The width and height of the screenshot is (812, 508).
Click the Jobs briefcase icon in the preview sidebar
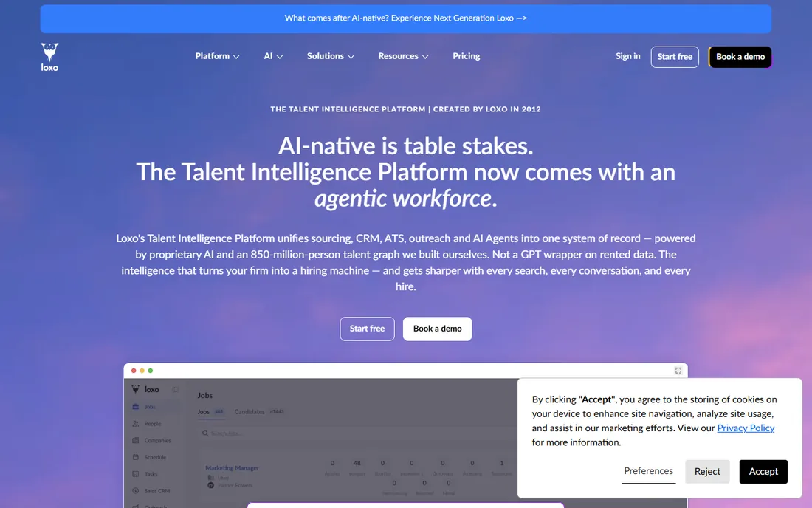coord(136,407)
